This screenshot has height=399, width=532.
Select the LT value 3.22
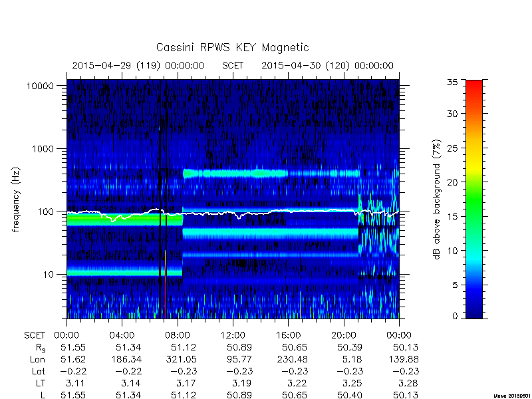pos(297,384)
